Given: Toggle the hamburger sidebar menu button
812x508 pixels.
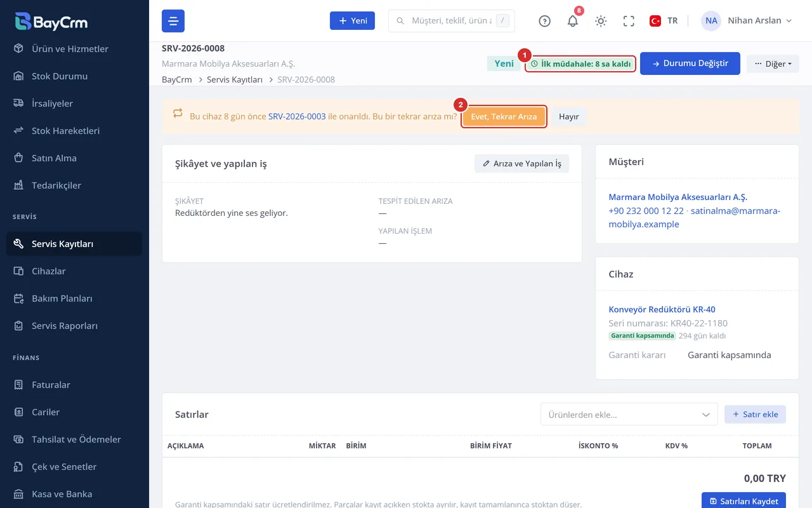Looking at the screenshot, I should click(x=173, y=21).
